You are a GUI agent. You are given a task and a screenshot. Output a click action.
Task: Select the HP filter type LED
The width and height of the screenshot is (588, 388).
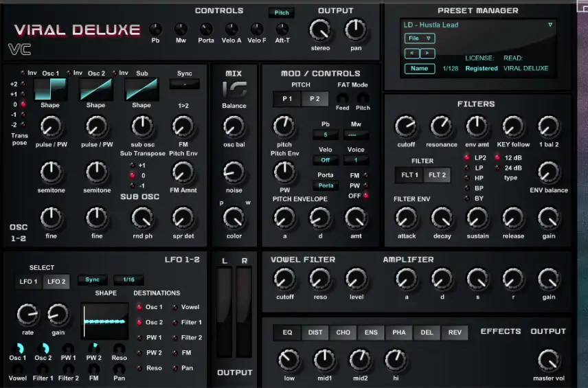pyautogui.click(x=467, y=178)
